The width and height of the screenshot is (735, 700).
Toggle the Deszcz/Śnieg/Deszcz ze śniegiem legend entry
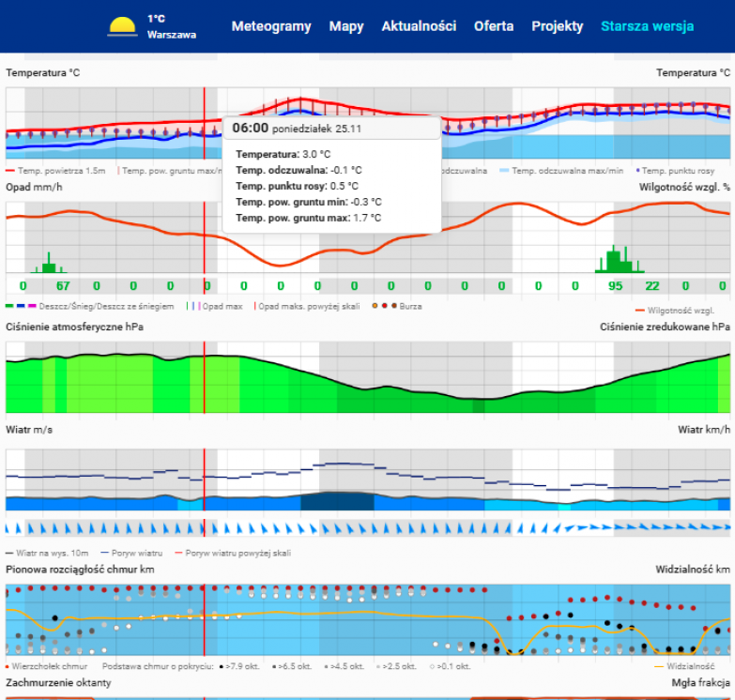[x=89, y=307]
